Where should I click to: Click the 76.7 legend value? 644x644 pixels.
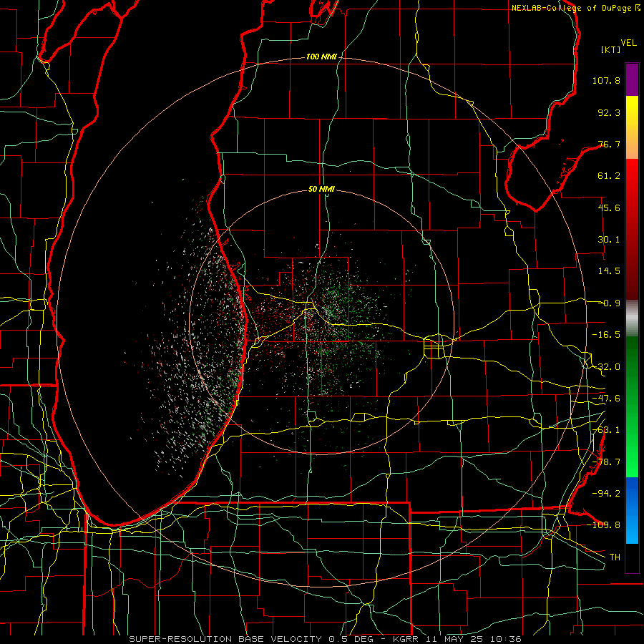point(609,144)
